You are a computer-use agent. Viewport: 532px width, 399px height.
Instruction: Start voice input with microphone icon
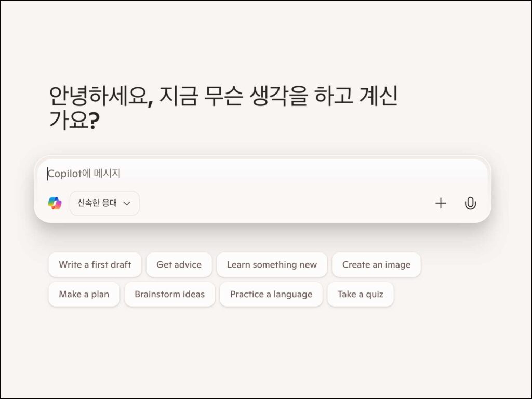click(470, 203)
